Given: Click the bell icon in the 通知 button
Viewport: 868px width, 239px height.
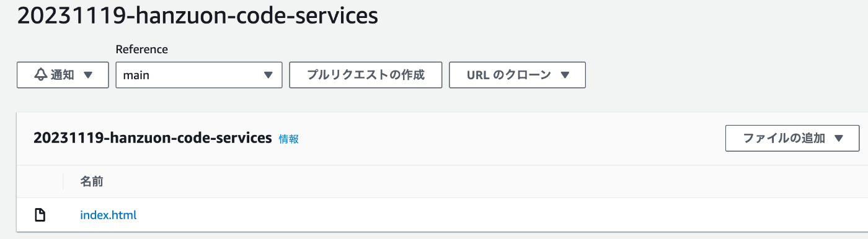Looking at the screenshot, I should pos(41,75).
